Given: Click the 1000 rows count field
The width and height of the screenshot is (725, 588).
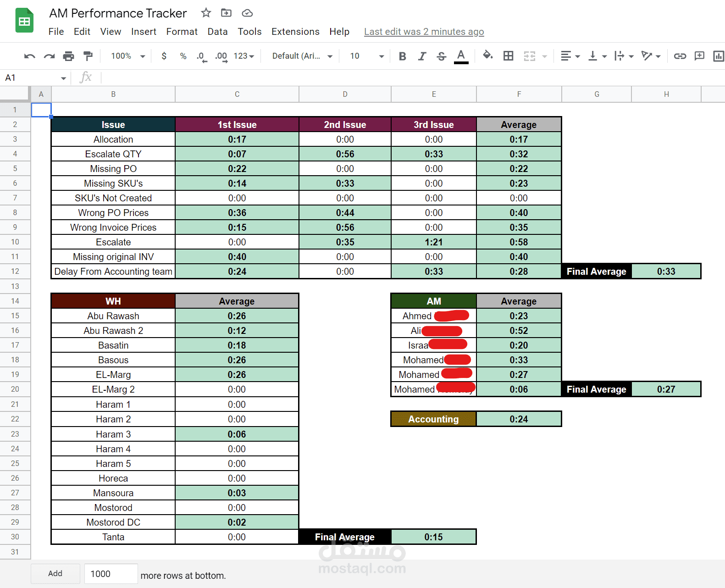Looking at the screenshot, I should coord(111,574).
